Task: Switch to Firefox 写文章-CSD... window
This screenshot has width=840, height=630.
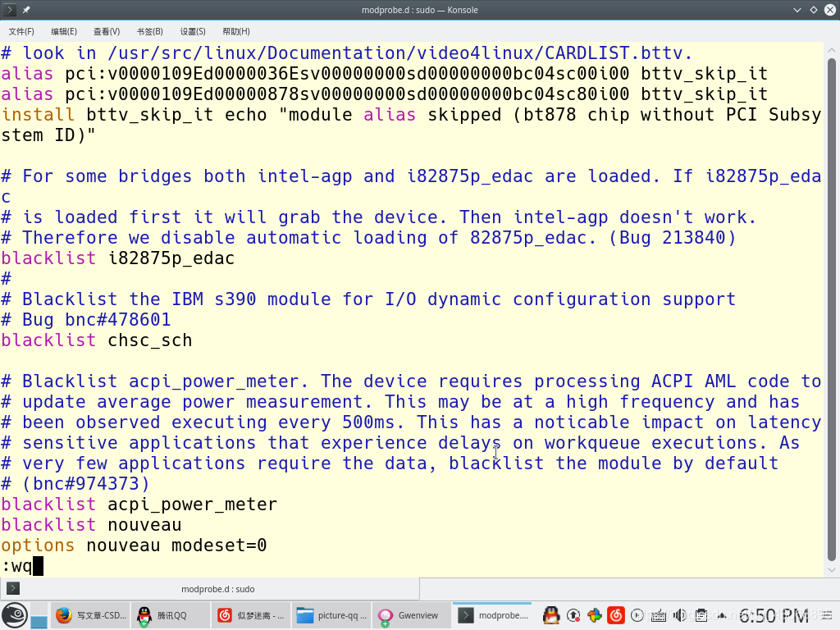Action: [92, 615]
